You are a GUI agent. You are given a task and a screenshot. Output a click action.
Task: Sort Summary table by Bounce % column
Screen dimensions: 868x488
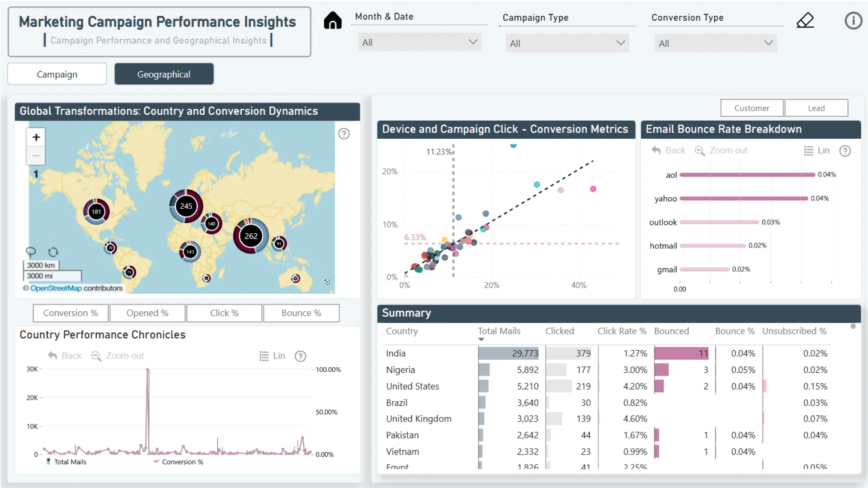point(735,331)
